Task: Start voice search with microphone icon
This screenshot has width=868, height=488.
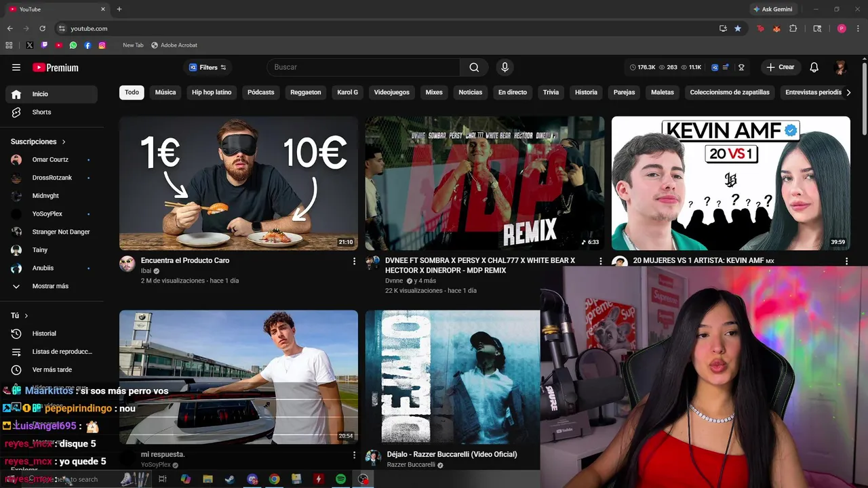Action: pyautogui.click(x=505, y=67)
